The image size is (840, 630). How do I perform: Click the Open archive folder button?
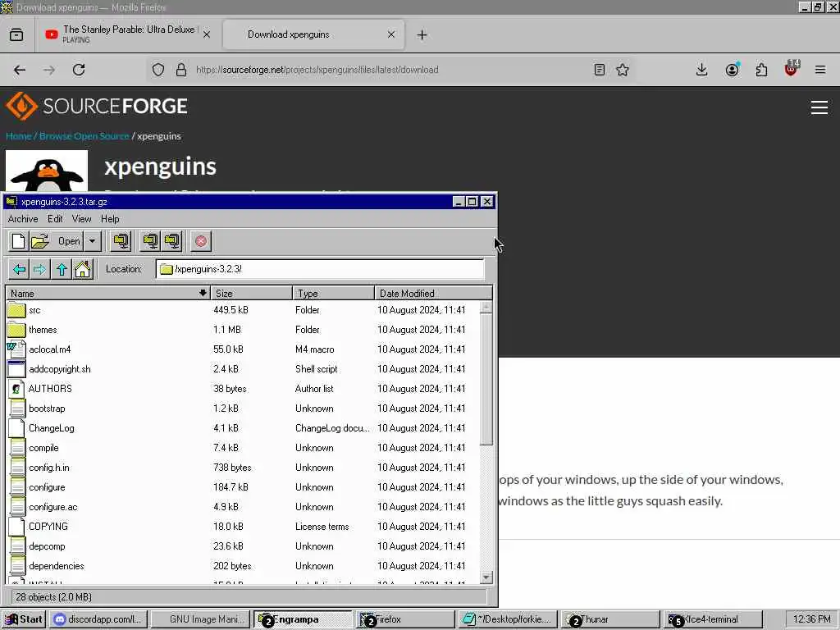coord(56,241)
